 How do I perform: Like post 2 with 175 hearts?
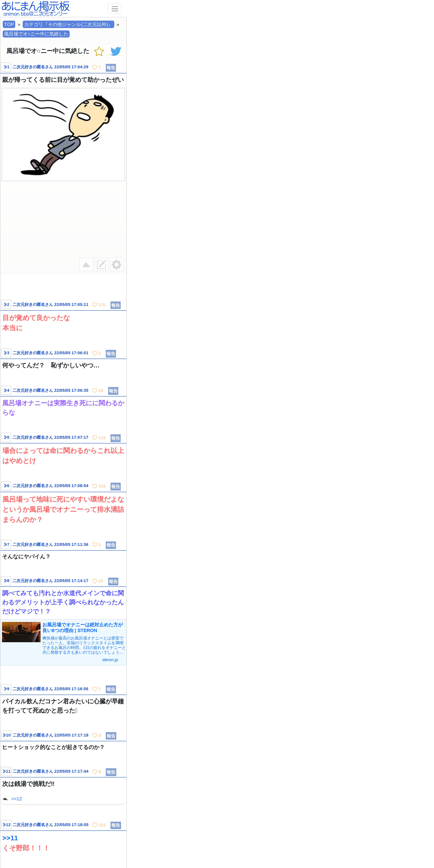tap(95, 305)
